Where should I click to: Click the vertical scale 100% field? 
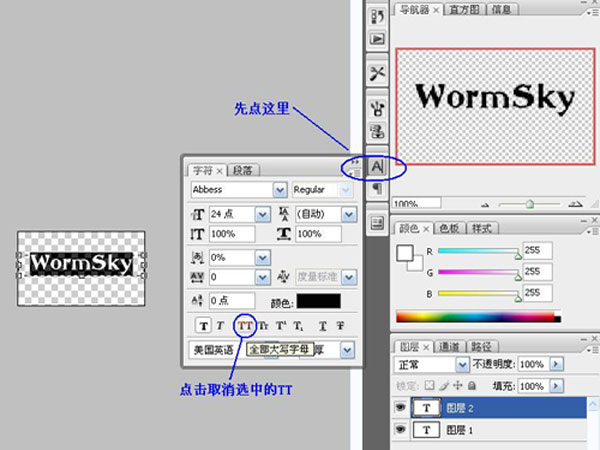[232, 234]
